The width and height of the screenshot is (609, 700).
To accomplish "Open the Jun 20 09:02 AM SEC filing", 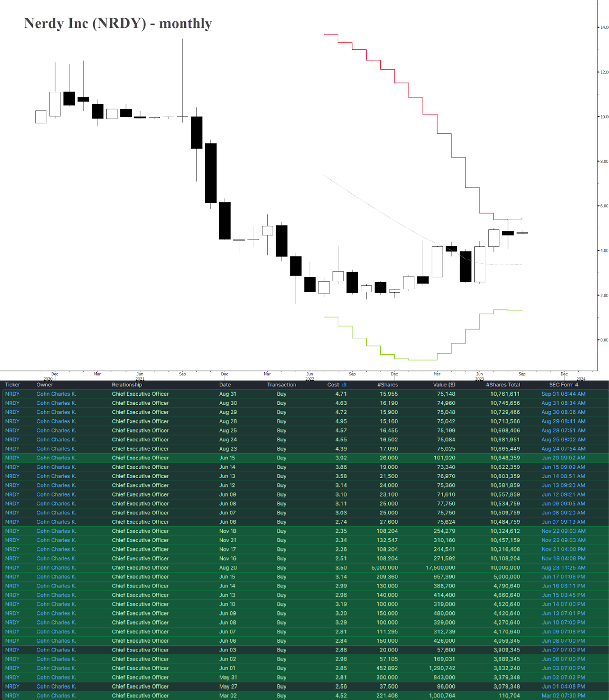I will coord(563,458).
